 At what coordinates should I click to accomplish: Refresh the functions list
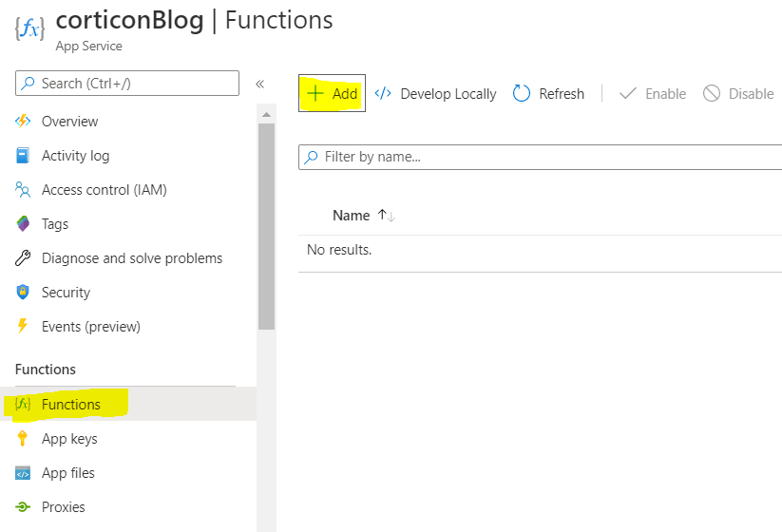[549, 93]
